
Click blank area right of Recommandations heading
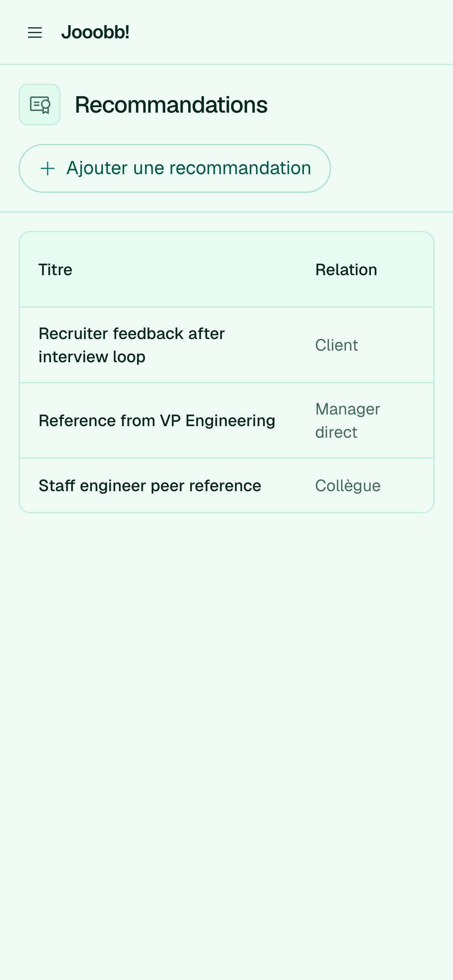tap(360, 105)
